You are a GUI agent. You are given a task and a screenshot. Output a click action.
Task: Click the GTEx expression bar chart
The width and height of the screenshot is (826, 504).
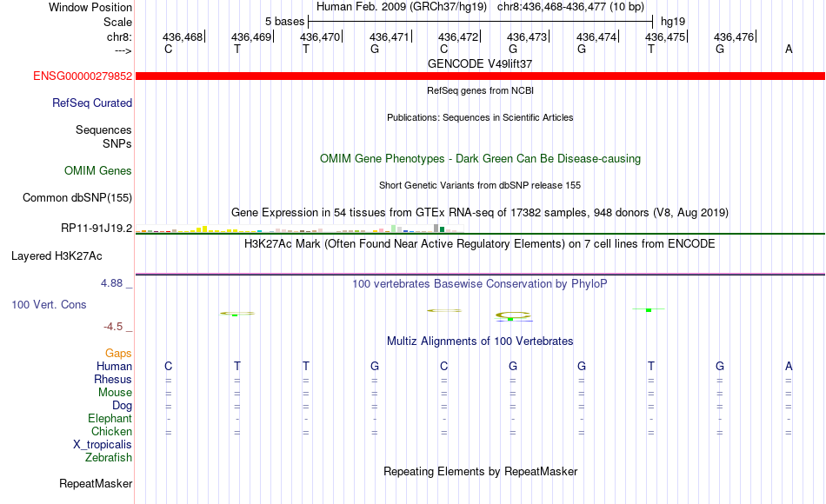(x=299, y=229)
